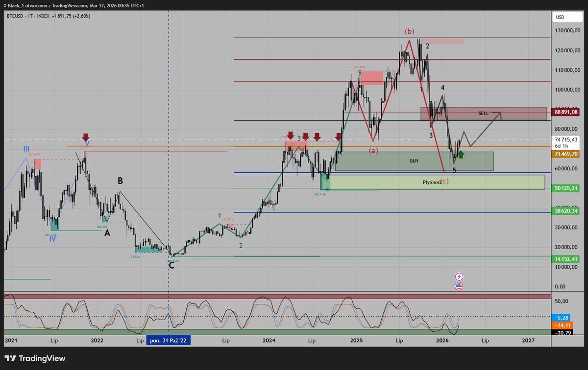Viewport: 588px width, 370px height.
Task: Select the blue III wave label
Action: coord(26,149)
